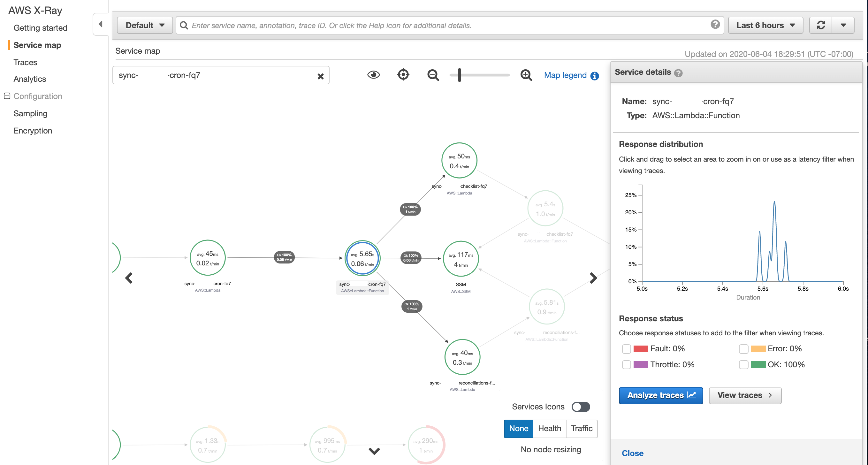
Task: Click the eye/visibility icon on service map
Action: coord(374,75)
